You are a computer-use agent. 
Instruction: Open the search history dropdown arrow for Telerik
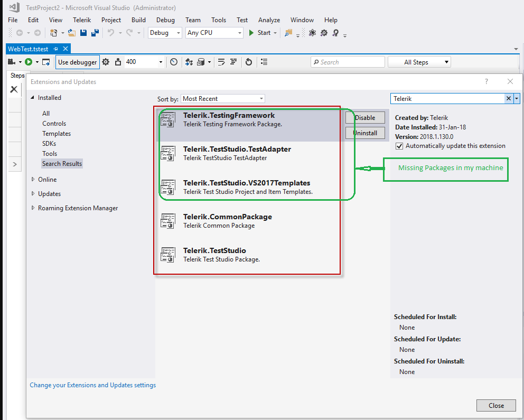[x=517, y=99]
